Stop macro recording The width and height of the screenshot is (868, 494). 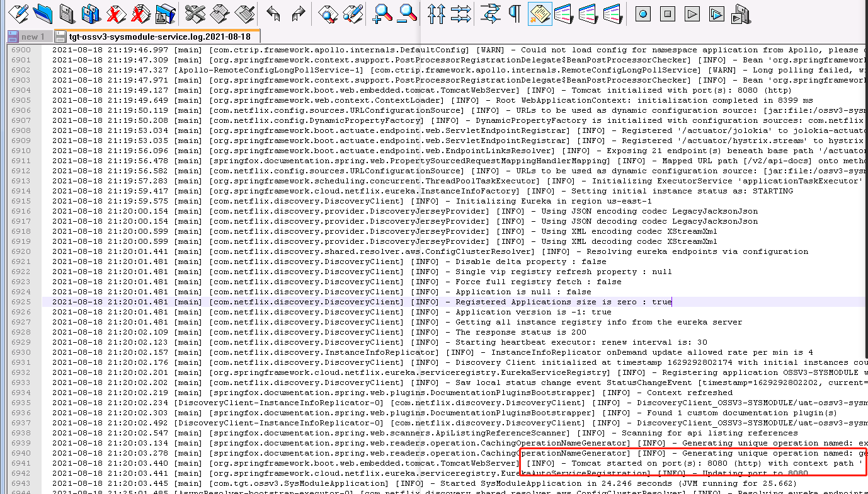point(668,13)
